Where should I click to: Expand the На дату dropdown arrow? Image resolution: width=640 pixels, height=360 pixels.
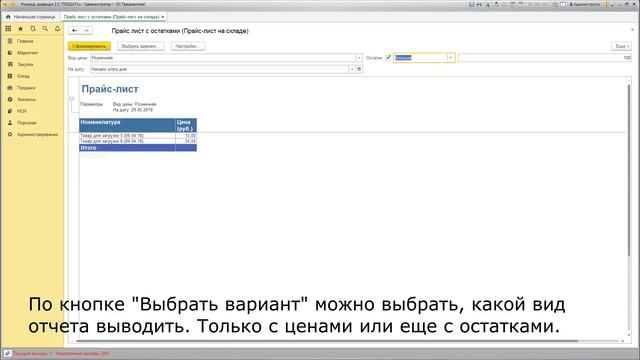[x=352, y=69]
